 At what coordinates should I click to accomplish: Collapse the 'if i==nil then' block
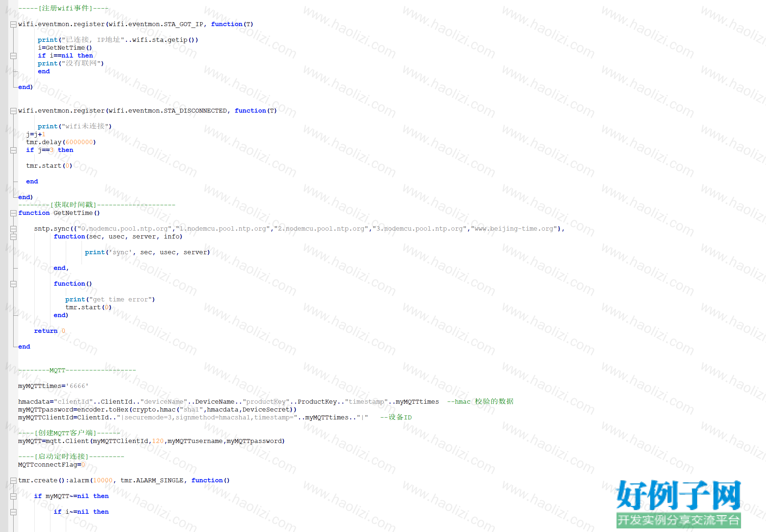point(13,56)
